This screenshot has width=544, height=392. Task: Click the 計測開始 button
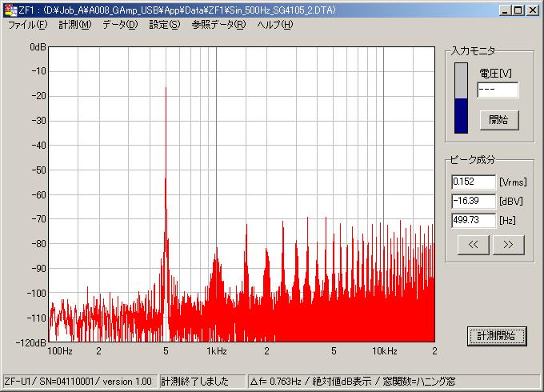click(x=497, y=336)
